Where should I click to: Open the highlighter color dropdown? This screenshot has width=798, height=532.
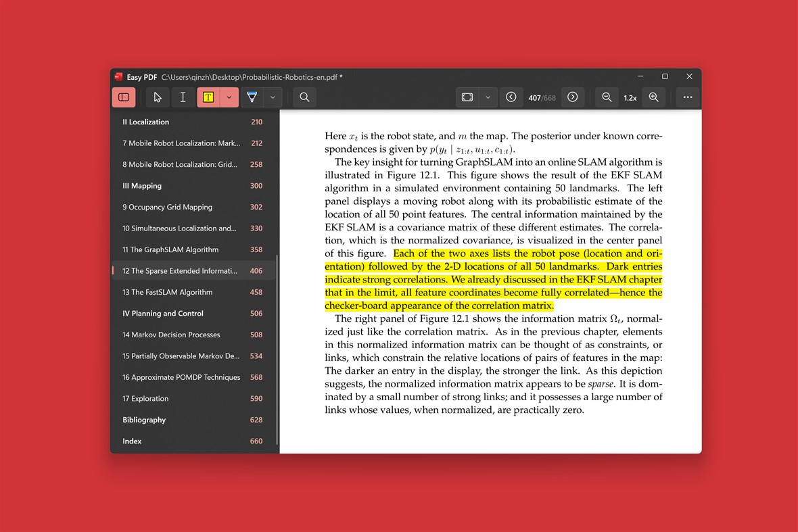pyautogui.click(x=229, y=97)
